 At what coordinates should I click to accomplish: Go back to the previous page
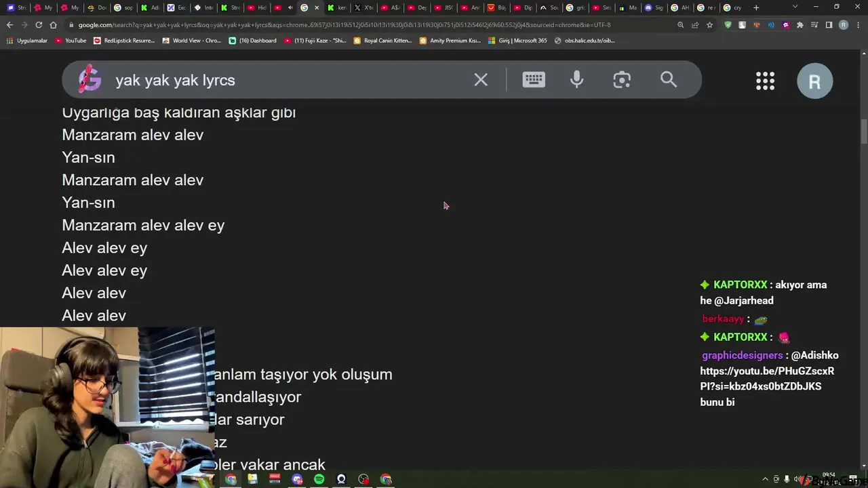9,25
